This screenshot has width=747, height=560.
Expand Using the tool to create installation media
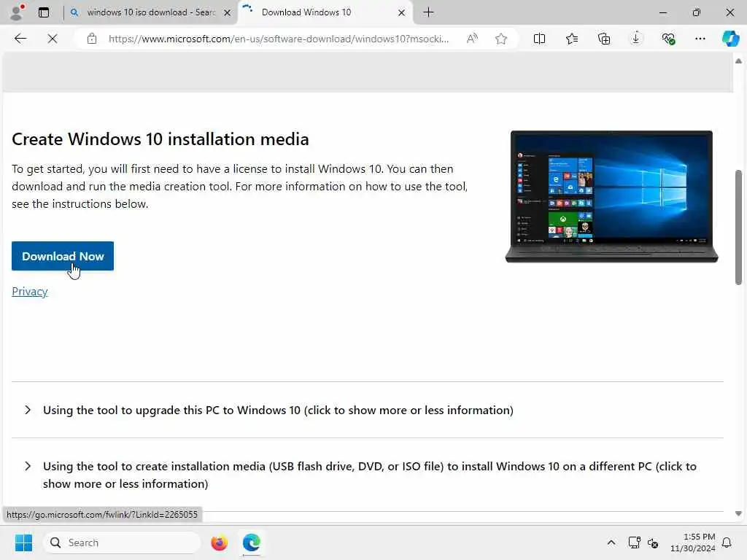pyautogui.click(x=369, y=475)
